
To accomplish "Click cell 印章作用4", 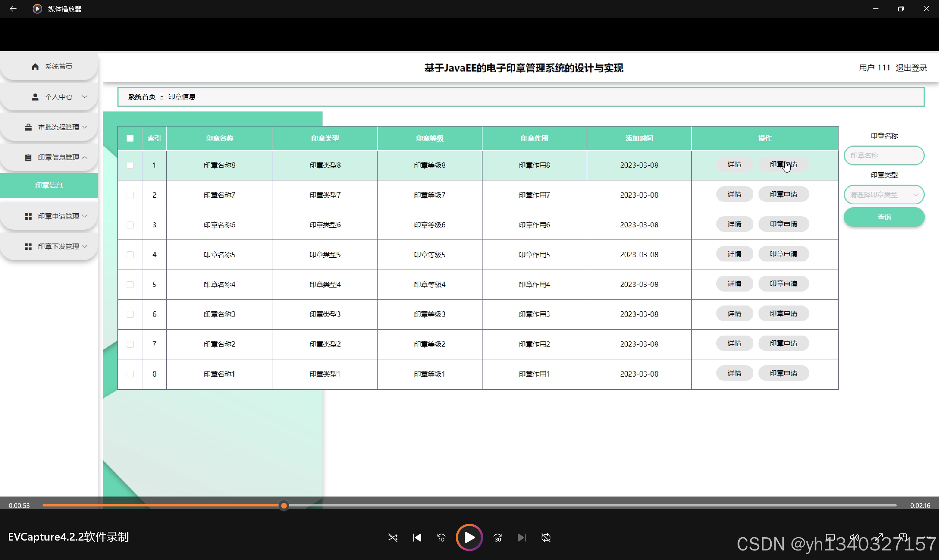I will coord(534,285).
